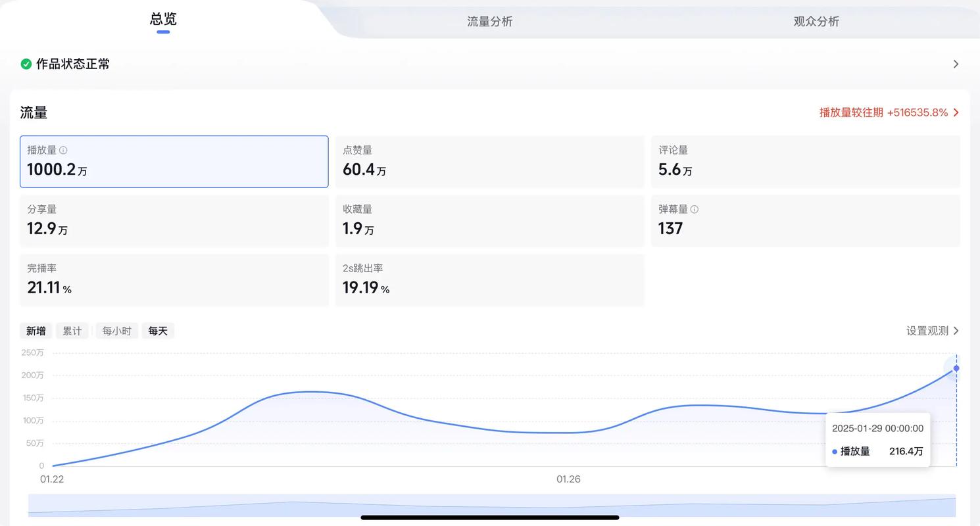Open the 观众分析 tab
Viewport: 980px width, 526px height.
[x=816, y=21]
